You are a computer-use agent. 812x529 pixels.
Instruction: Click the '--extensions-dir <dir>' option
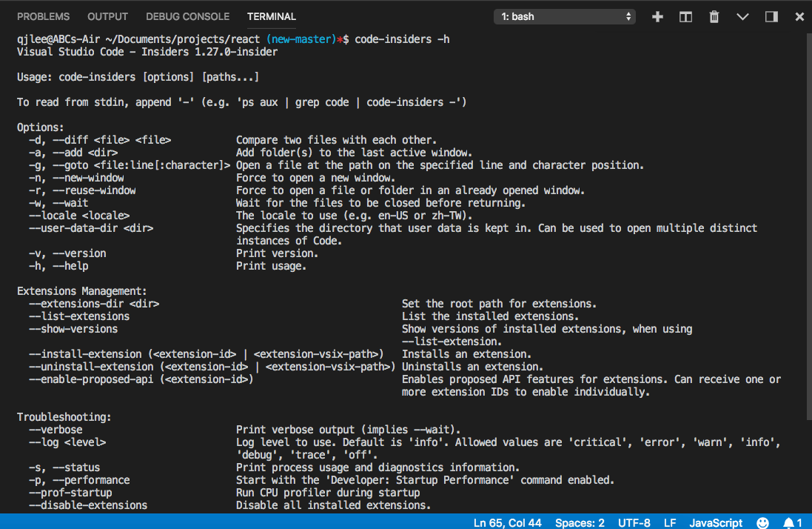(x=94, y=304)
